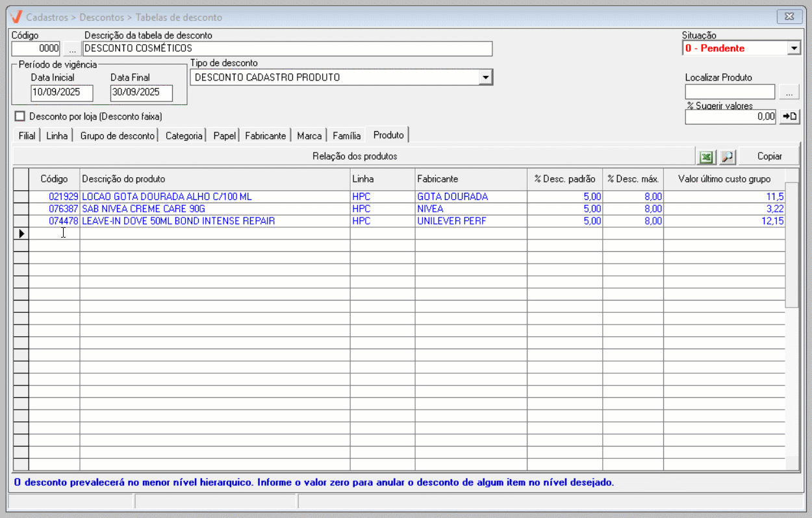Switch to the Filial tab

[27, 136]
